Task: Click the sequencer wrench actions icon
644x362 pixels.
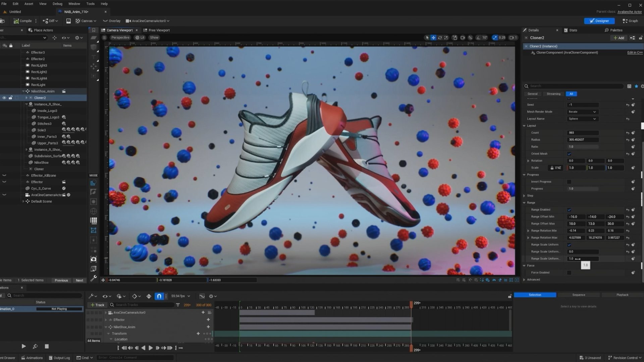Action: click(x=92, y=296)
